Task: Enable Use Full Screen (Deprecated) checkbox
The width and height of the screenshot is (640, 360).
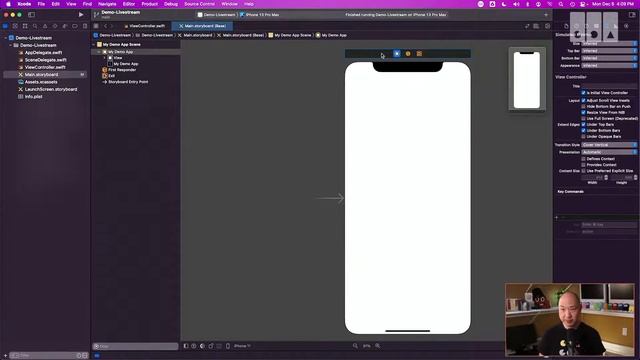Action: click(x=583, y=118)
